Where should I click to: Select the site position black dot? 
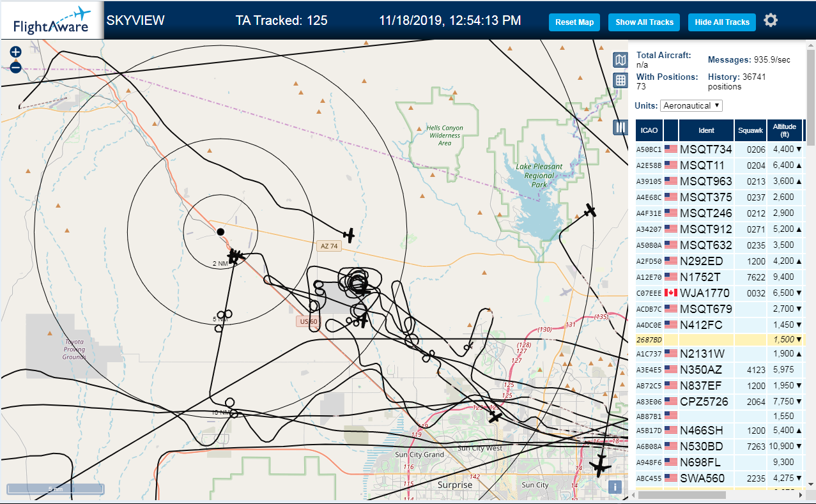tap(220, 231)
